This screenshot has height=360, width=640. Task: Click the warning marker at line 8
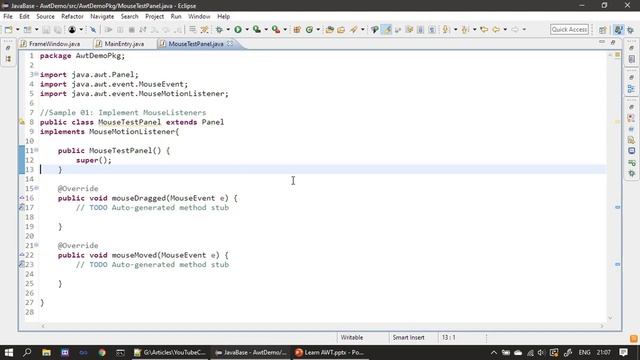(x=22, y=122)
